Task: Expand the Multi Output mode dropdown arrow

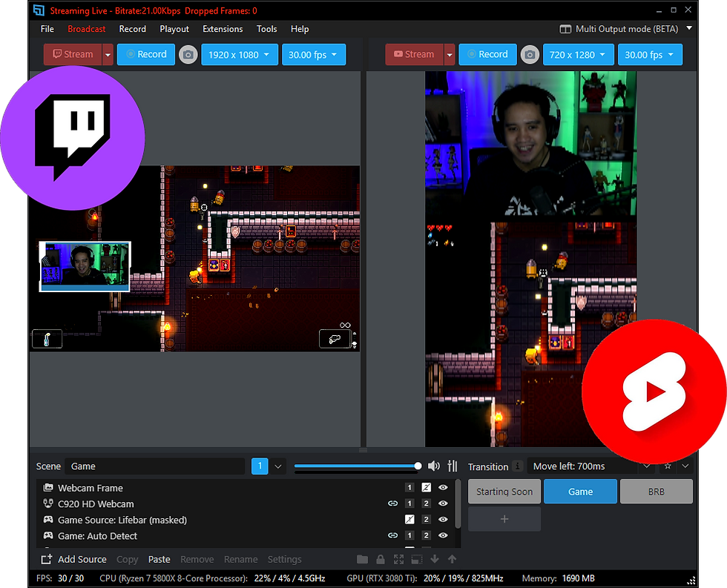Action: click(x=689, y=28)
